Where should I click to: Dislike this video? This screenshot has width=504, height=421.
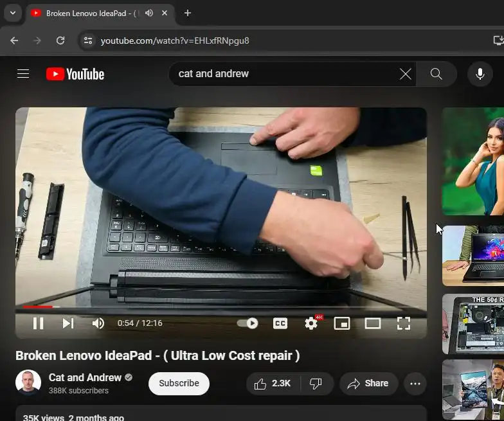(x=316, y=383)
